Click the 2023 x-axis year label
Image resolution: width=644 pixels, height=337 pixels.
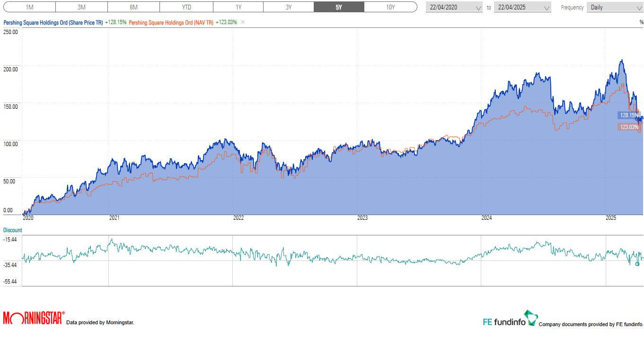[x=362, y=218]
